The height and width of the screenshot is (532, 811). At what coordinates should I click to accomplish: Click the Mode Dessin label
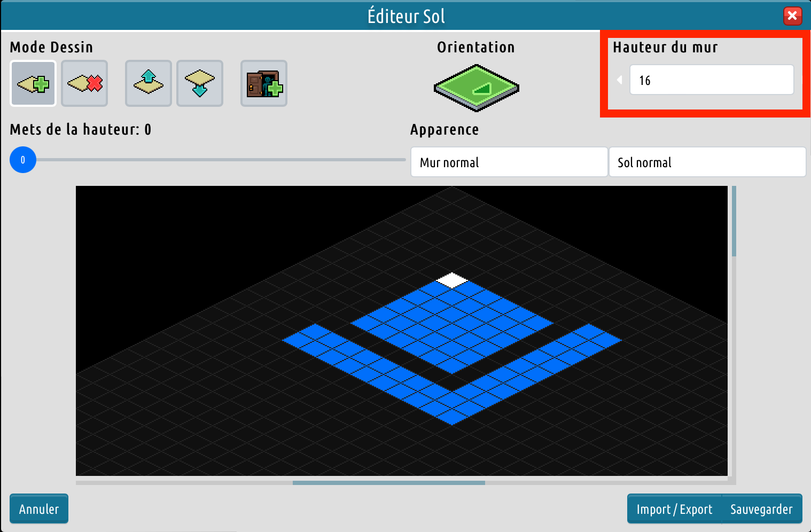tap(51, 48)
